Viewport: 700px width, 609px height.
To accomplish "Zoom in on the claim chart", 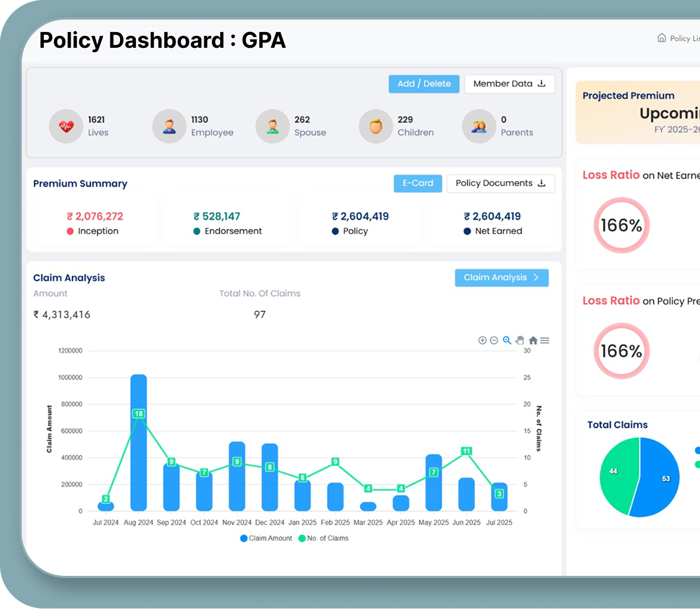I will [x=482, y=340].
